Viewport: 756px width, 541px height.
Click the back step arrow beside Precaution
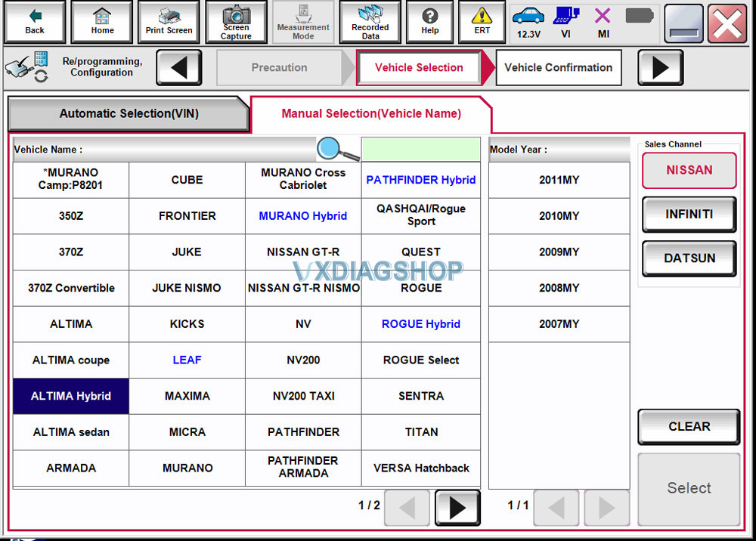click(178, 67)
